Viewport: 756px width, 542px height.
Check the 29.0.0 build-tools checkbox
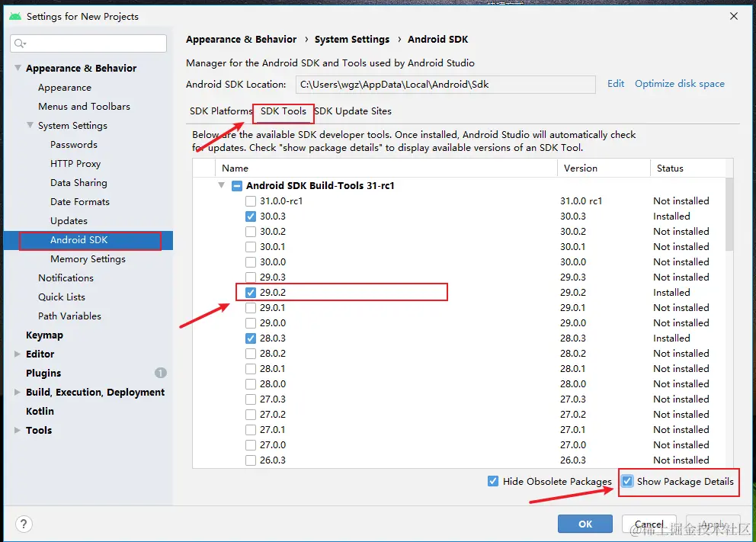(x=251, y=323)
